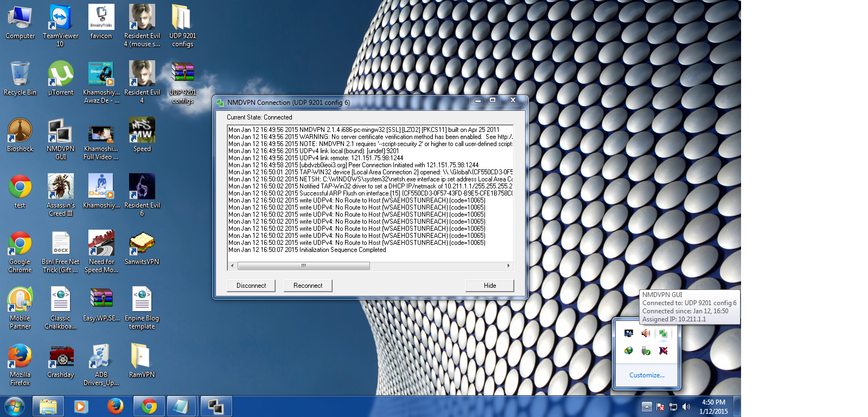Image resolution: width=868 pixels, height=417 pixels.
Task: Click the log scrollbar right arrow
Action: (508, 266)
